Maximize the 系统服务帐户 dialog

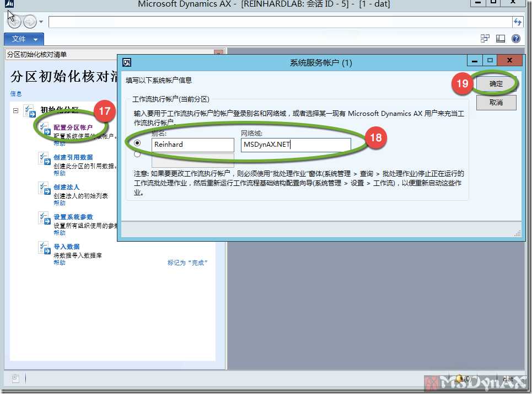tap(490, 61)
